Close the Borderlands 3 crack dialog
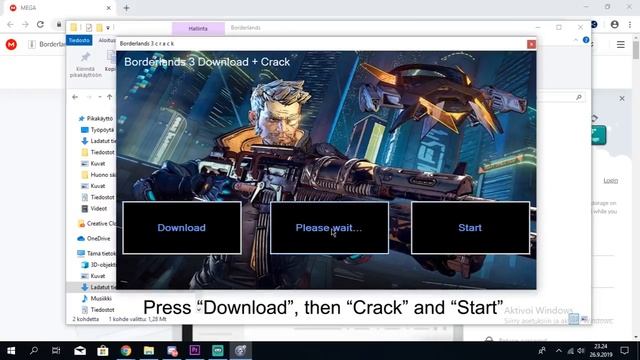Screen dimensions: 640x360 tap(531, 44)
